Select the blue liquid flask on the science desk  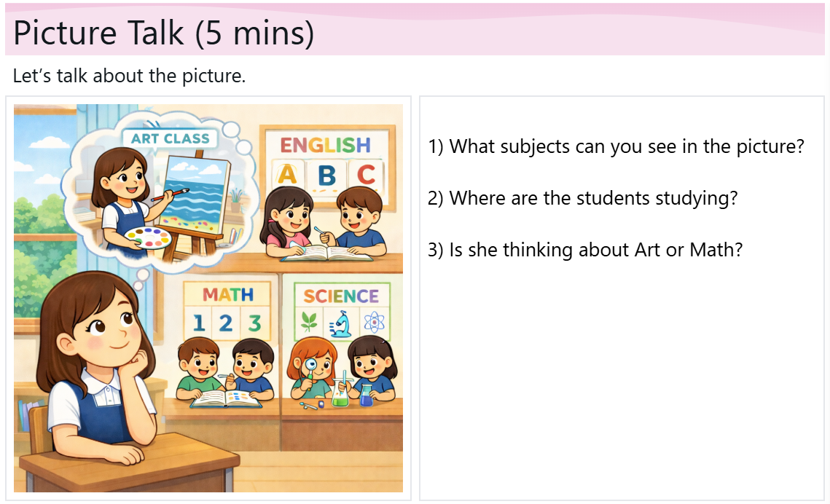(x=366, y=395)
